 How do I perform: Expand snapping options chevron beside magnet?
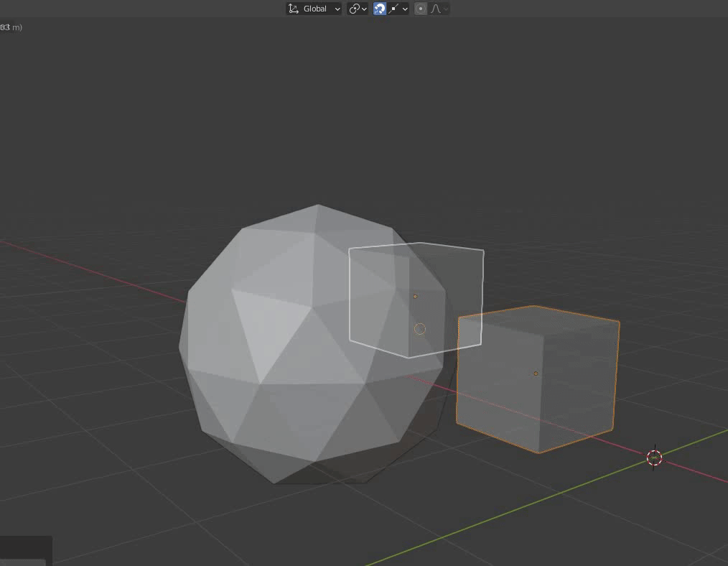[x=405, y=9]
